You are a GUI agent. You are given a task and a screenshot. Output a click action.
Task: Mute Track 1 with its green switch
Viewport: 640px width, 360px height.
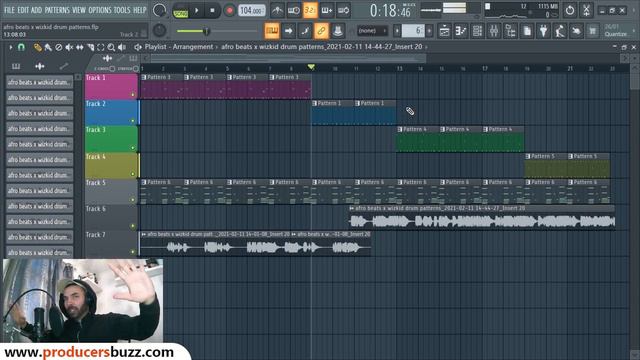pyautogui.click(x=133, y=95)
